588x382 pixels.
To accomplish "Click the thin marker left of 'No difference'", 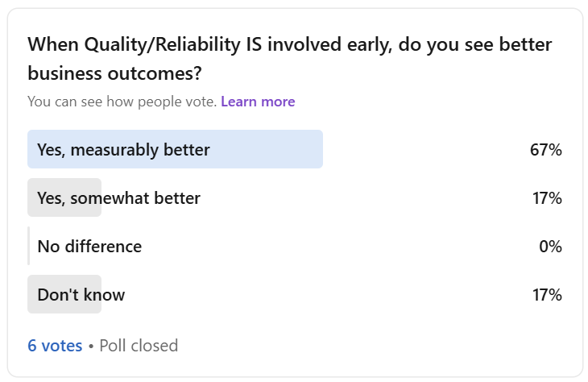I will point(29,246).
